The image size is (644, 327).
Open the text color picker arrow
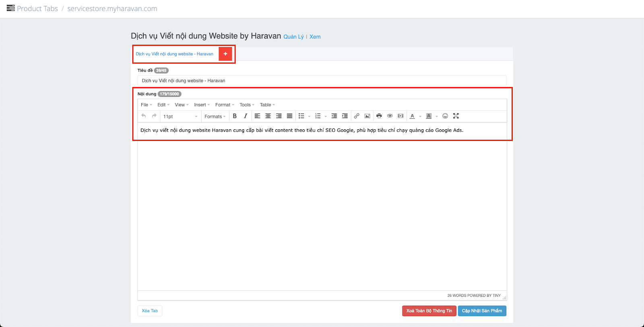click(x=420, y=116)
